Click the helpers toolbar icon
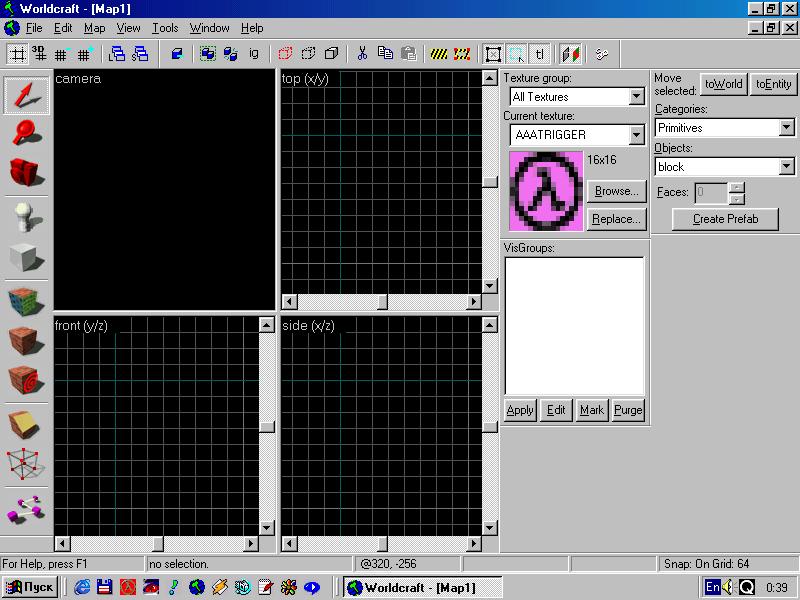 tap(602, 54)
